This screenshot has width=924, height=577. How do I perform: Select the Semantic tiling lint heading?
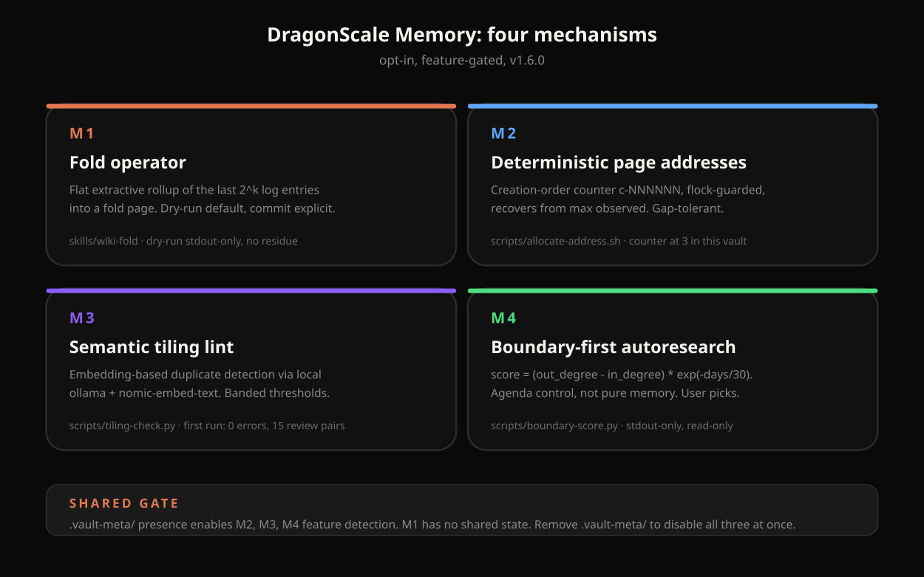coord(152,347)
